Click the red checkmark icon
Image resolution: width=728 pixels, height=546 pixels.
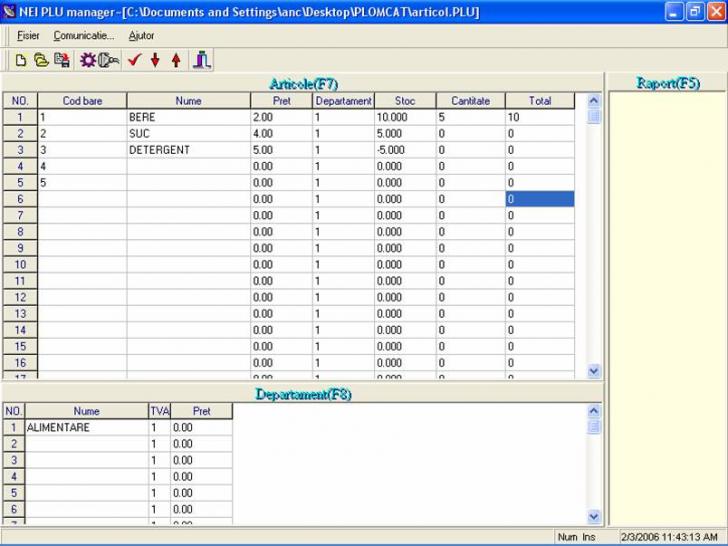coord(134,60)
